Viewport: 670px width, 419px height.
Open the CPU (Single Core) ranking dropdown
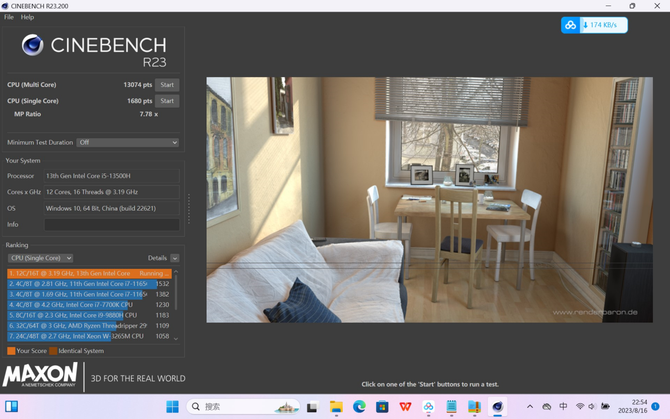41,258
